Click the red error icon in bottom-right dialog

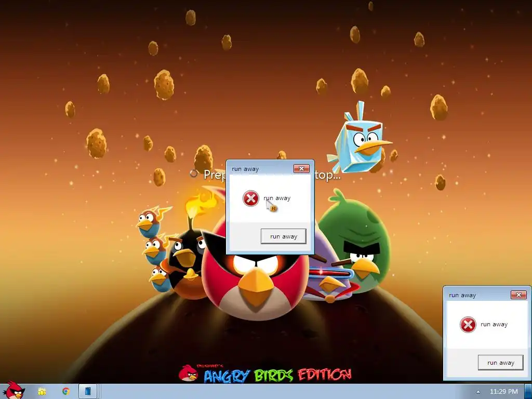pos(468,325)
